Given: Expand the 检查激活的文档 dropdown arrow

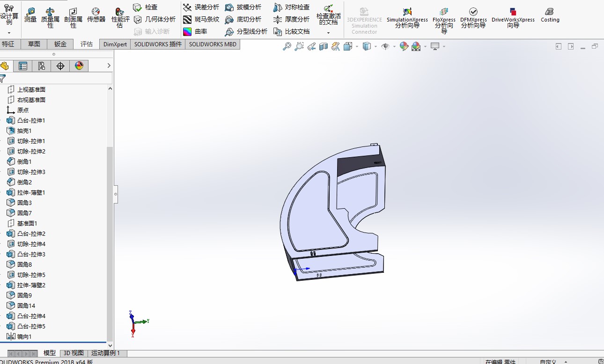Looking at the screenshot, I should tap(328, 33).
